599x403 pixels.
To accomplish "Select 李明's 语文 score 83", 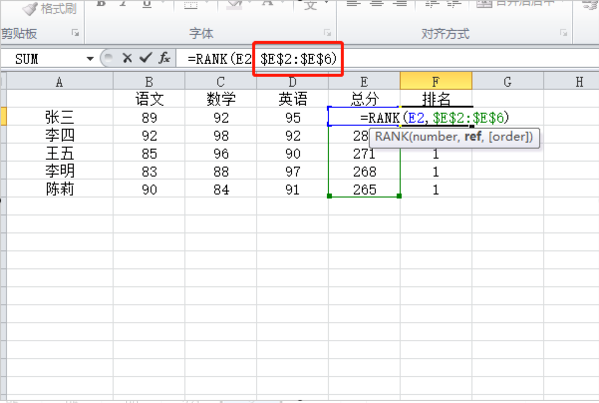I will [x=149, y=171].
